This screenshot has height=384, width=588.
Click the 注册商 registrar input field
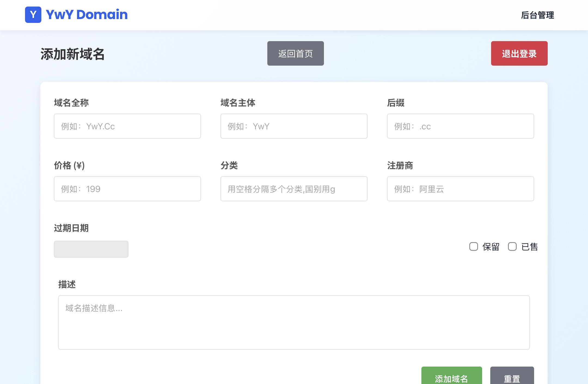pyautogui.click(x=460, y=189)
